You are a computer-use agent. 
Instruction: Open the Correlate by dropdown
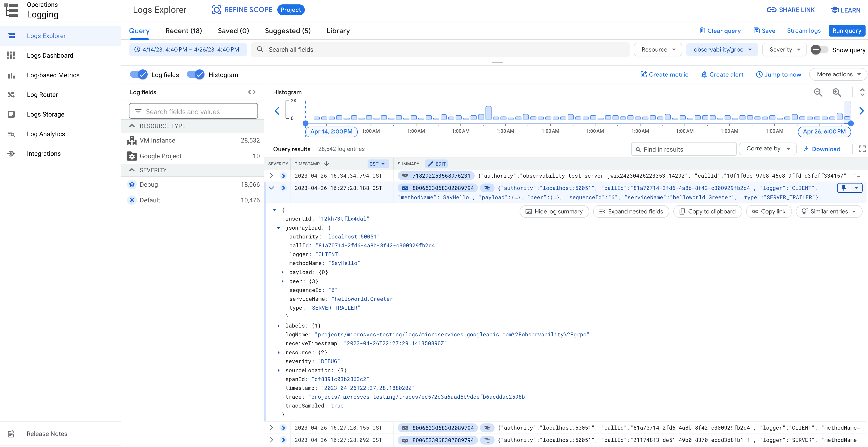click(x=767, y=149)
